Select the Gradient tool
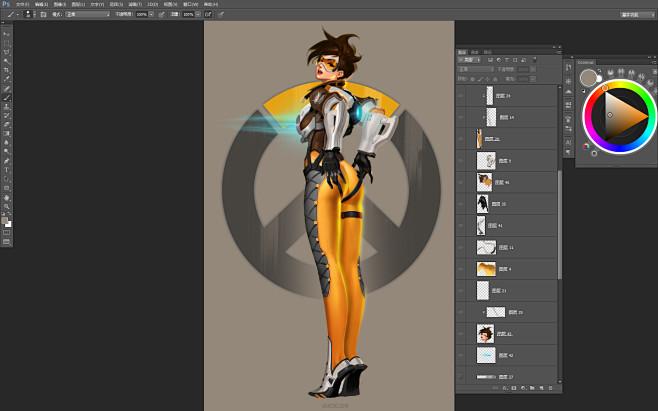The image size is (658, 411). 6,134
